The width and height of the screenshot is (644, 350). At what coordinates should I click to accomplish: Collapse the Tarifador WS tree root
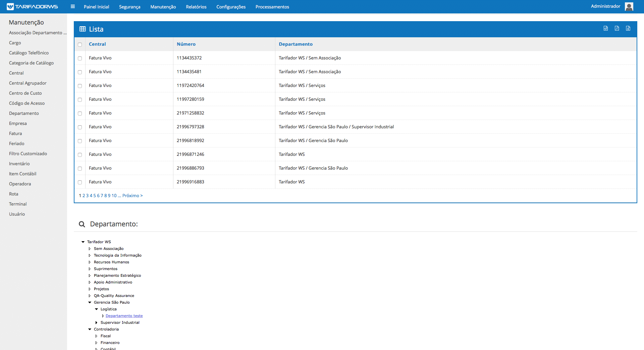pos(83,242)
